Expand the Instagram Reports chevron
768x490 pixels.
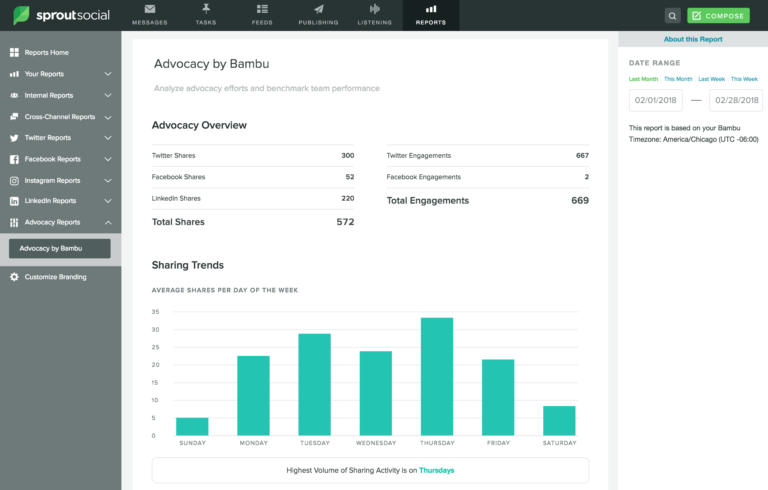tap(108, 181)
